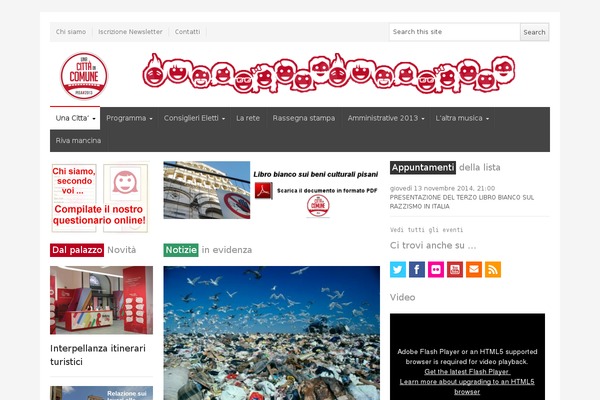Open the Interpellanza itinerari turistici thumbnail

coord(101,300)
